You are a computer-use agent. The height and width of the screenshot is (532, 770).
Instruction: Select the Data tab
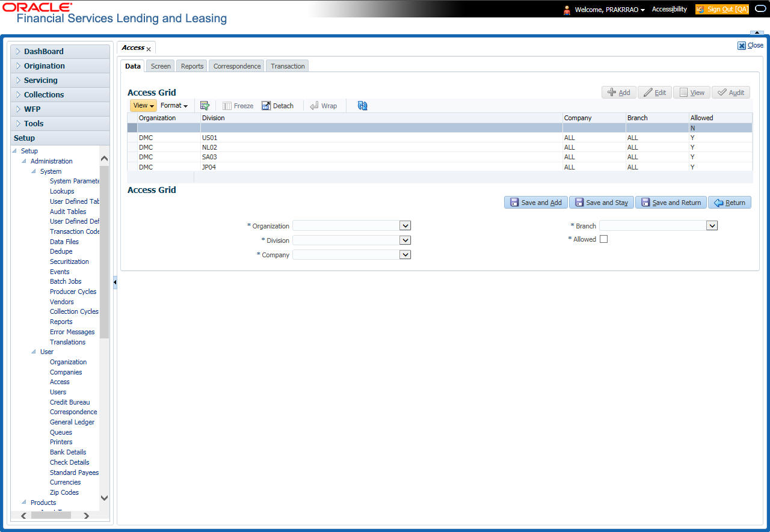pos(133,66)
